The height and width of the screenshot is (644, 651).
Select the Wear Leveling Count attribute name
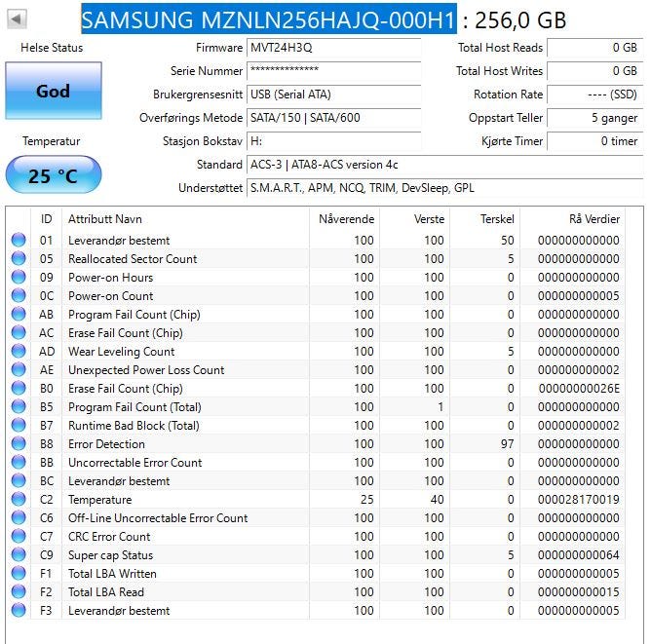coord(121,352)
